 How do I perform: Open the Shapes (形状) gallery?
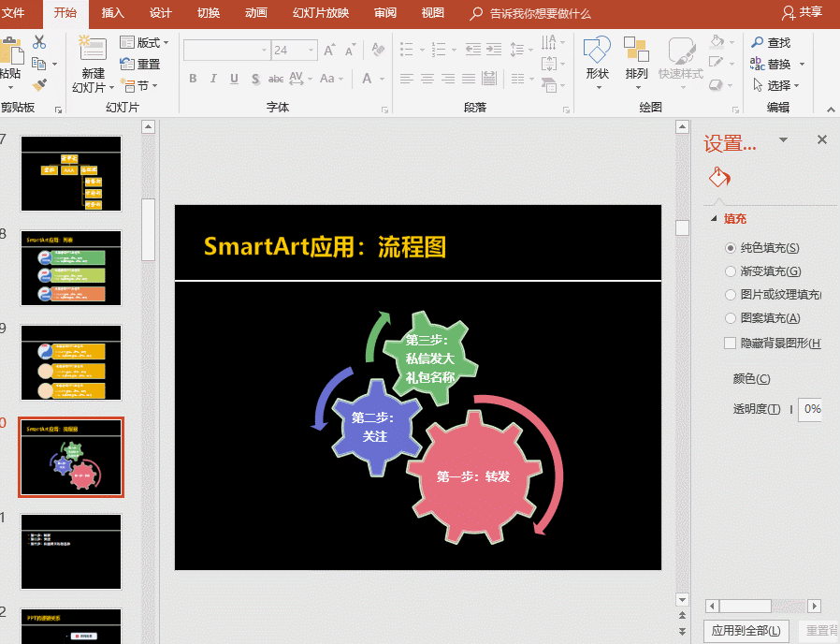click(598, 63)
